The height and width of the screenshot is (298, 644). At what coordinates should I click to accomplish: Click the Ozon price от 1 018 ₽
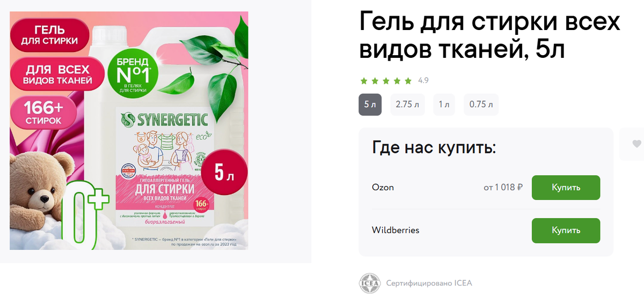[x=503, y=188]
